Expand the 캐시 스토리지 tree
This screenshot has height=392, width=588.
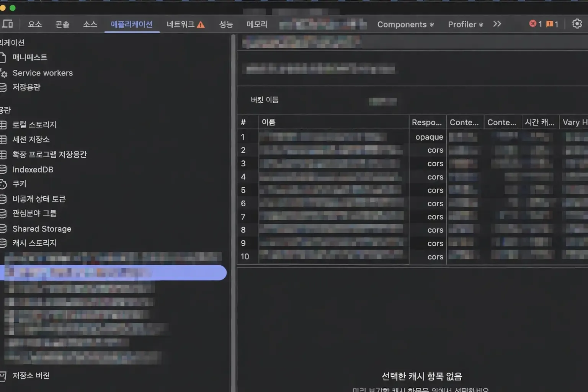[34, 243]
